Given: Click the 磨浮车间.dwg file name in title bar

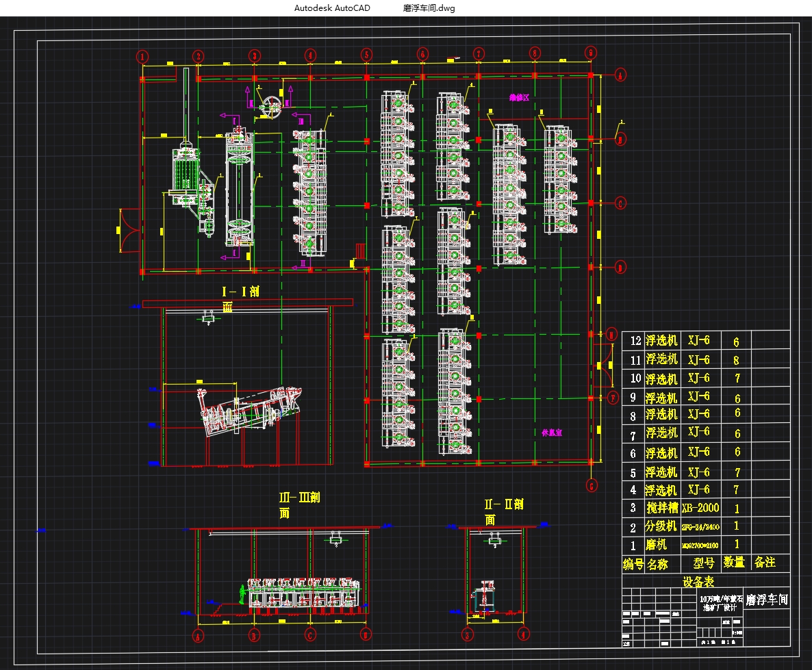Looking at the screenshot, I should click(x=429, y=8).
